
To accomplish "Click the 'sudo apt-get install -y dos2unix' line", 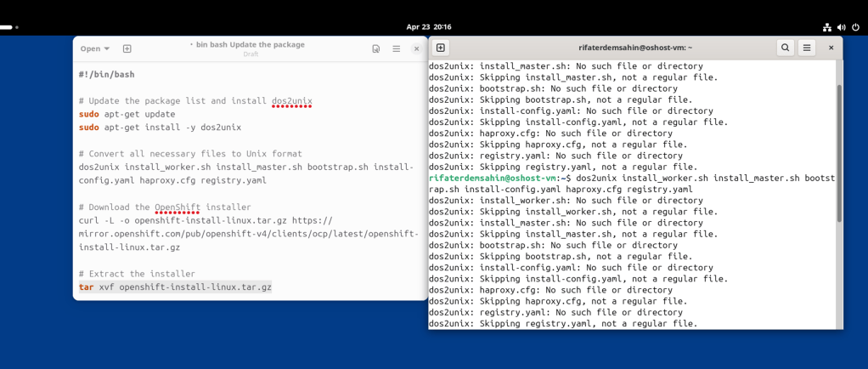I will pos(160,128).
